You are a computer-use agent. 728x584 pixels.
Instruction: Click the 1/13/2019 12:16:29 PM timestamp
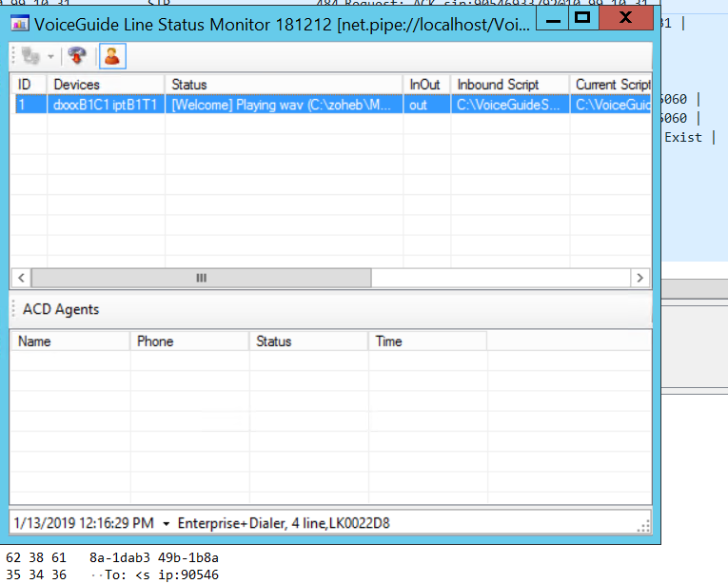click(x=84, y=523)
